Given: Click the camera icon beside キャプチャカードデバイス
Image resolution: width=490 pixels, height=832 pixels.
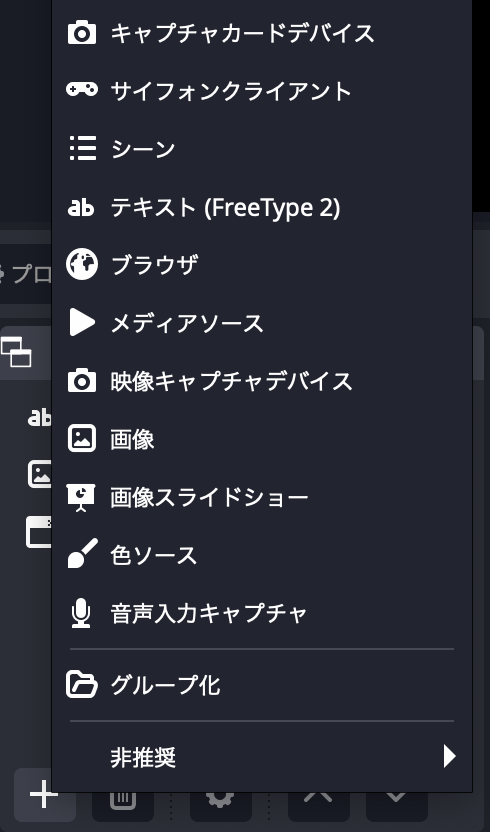Looking at the screenshot, I should pyautogui.click(x=82, y=33).
